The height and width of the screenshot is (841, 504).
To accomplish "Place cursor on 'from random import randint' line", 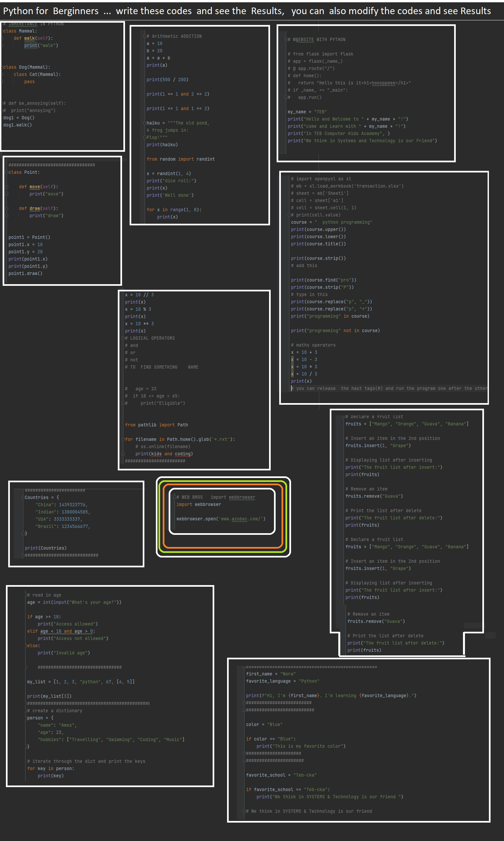I will point(180,159).
